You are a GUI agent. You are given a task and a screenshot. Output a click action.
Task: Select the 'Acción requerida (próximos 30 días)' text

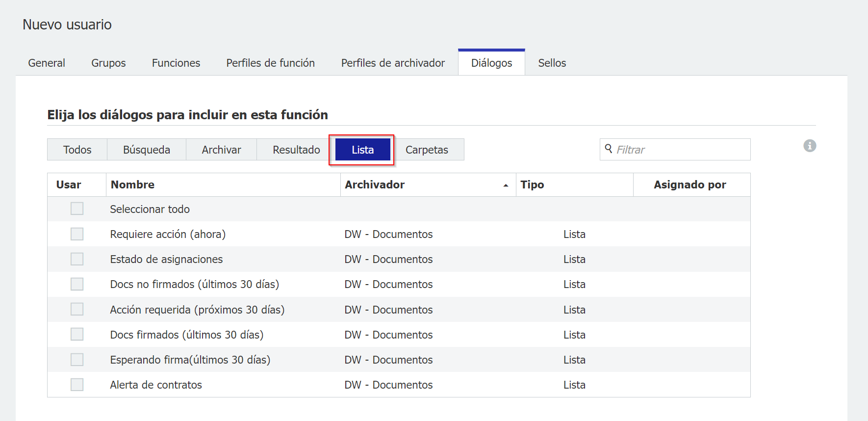tap(197, 310)
